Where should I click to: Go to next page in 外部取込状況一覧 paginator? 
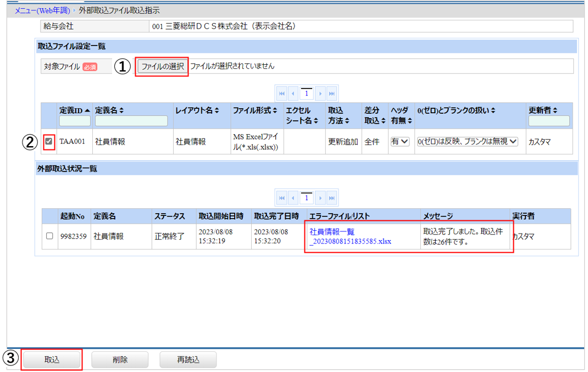320,198
